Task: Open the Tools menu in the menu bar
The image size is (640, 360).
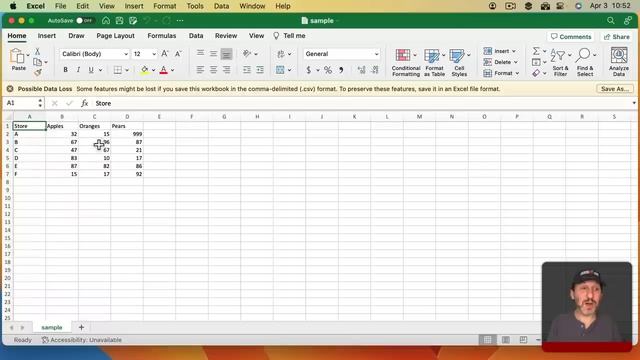Action: click(195, 6)
